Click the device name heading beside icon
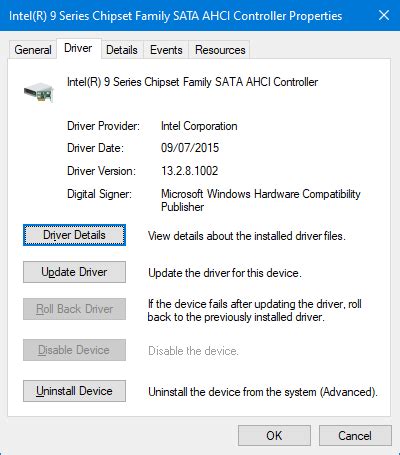The width and height of the screenshot is (400, 455). click(x=192, y=82)
